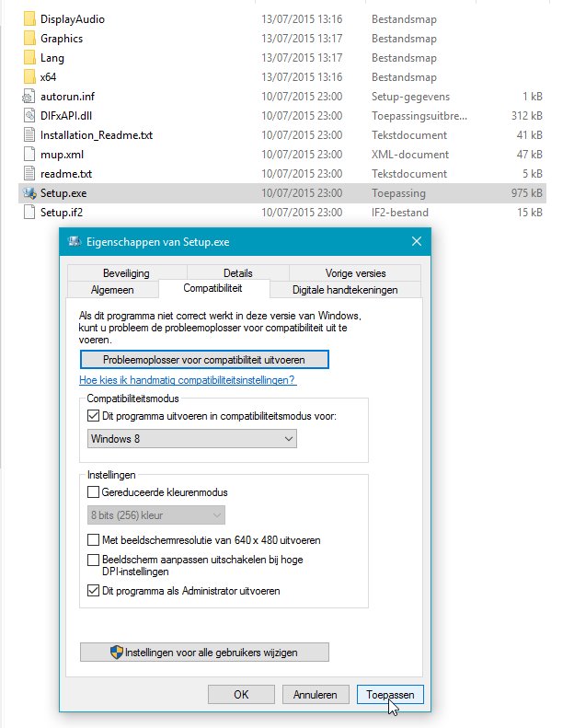Viewport: 574px width, 728px height.
Task: Click the XML-document type cell
Action: pos(410,155)
